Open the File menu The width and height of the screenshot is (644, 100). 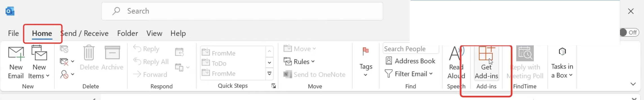tap(13, 33)
